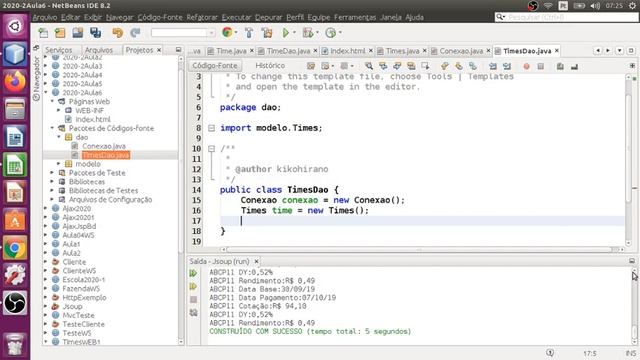Open the Ubuntu dash home icon
This screenshot has height=360, width=640.
pos(15,27)
